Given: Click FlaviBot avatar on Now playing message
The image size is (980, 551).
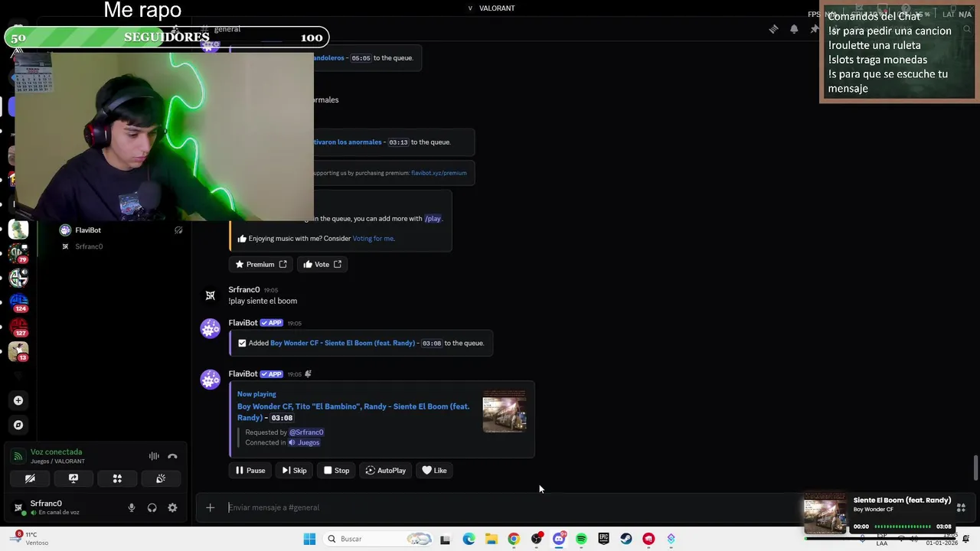Looking at the screenshot, I should pyautogui.click(x=211, y=380).
